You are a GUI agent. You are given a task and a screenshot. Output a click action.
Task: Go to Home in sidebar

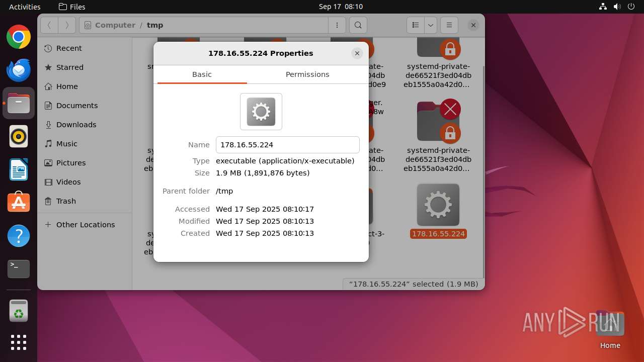tap(85, 86)
